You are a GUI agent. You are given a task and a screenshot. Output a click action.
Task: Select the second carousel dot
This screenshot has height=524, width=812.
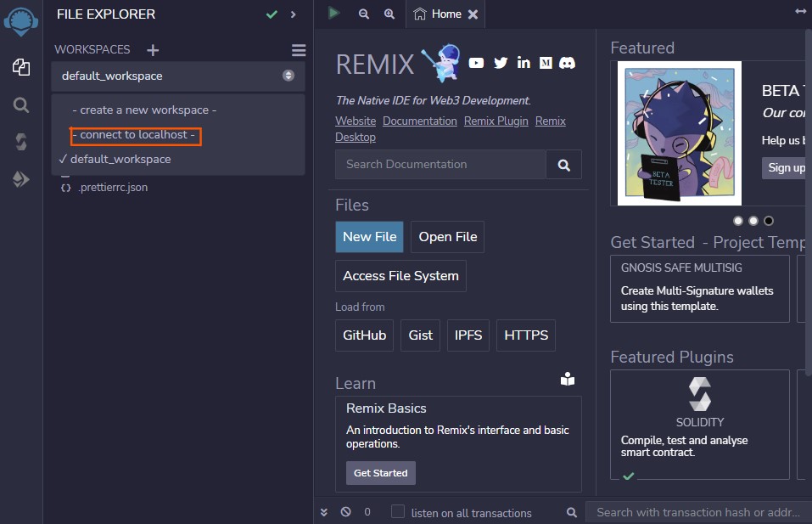753,221
